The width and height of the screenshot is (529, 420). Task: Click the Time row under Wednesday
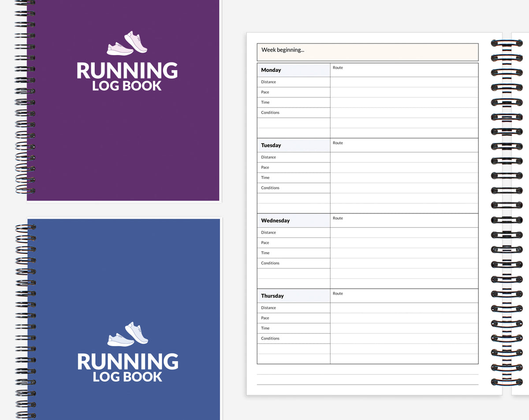coord(293,253)
